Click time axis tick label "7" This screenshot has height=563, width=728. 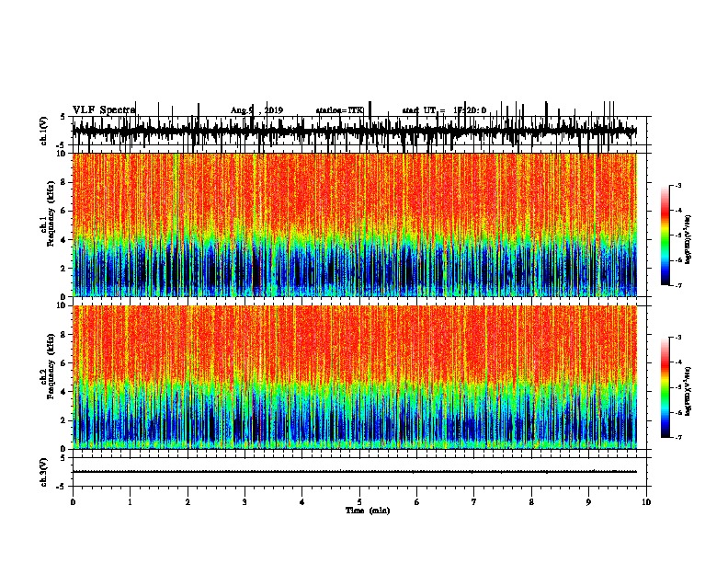(x=474, y=502)
